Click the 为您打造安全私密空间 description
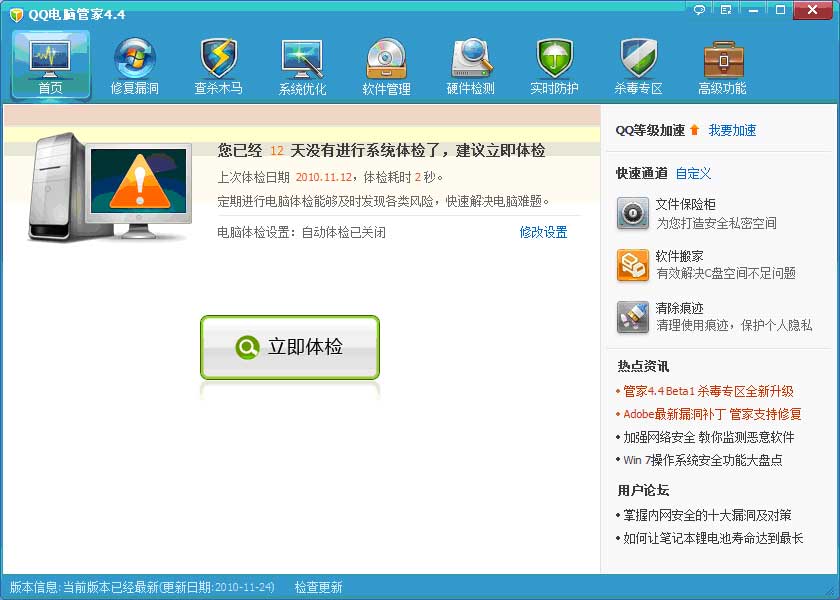 click(x=716, y=223)
